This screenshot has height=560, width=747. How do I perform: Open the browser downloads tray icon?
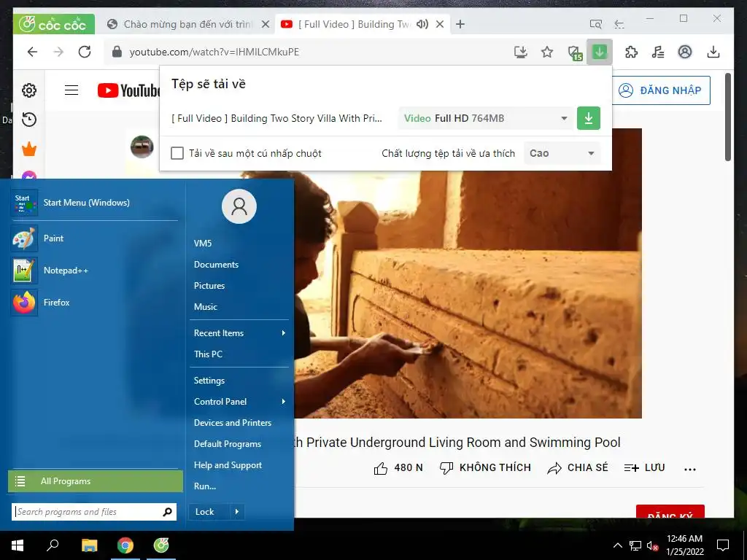point(713,52)
